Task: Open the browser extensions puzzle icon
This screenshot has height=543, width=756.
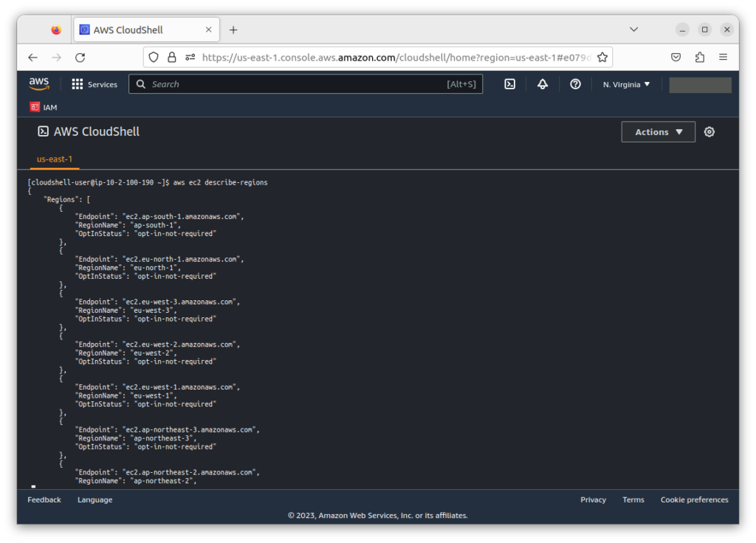Action: [x=700, y=58]
